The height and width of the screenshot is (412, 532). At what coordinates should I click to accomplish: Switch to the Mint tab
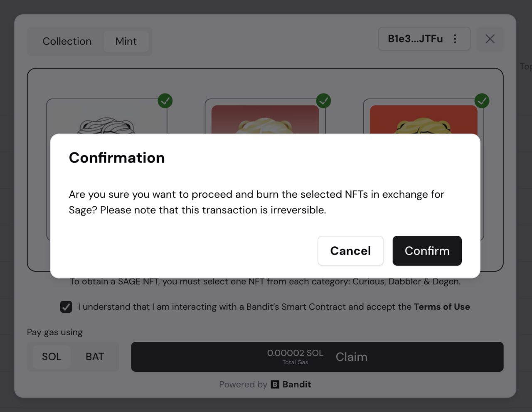tap(126, 41)
